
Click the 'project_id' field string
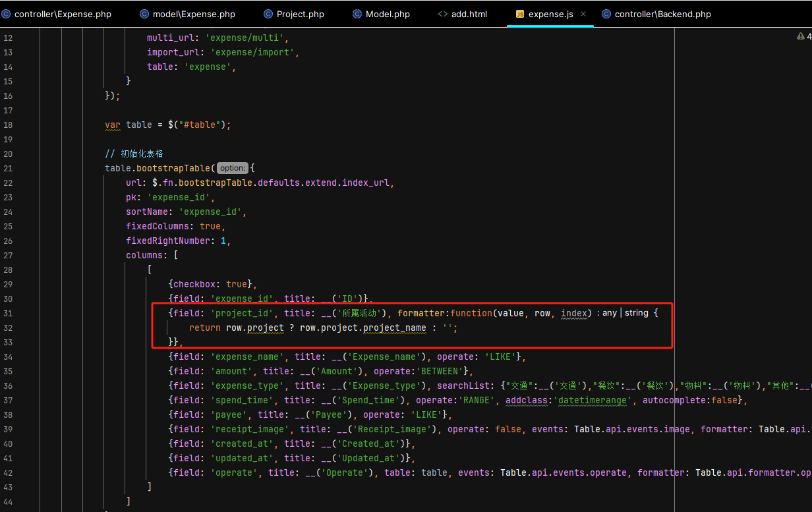[x=242, y=313]
